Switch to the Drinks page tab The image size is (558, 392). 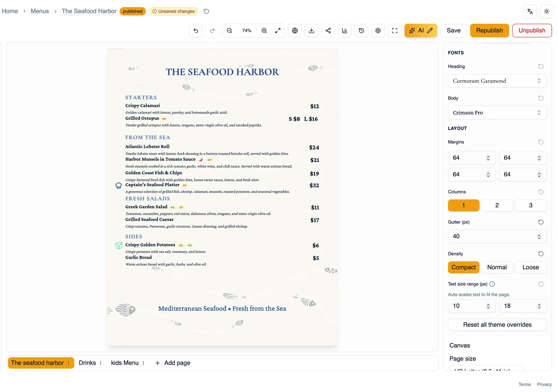pos(87,363)
